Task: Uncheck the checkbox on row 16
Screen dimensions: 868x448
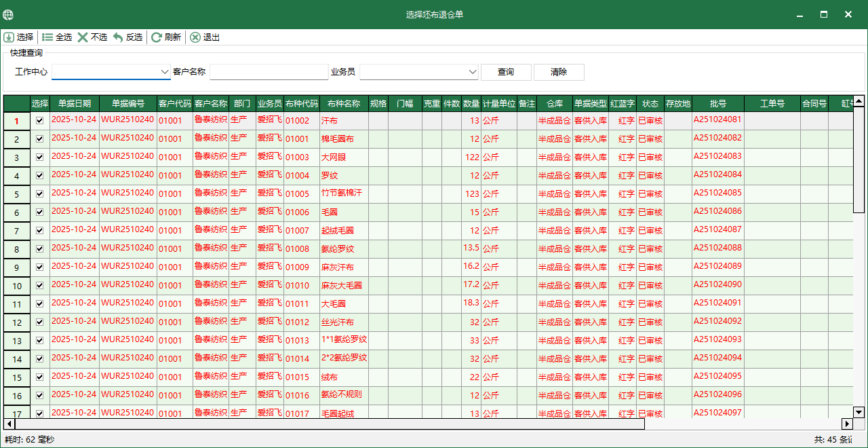Action: pos(39,395)
